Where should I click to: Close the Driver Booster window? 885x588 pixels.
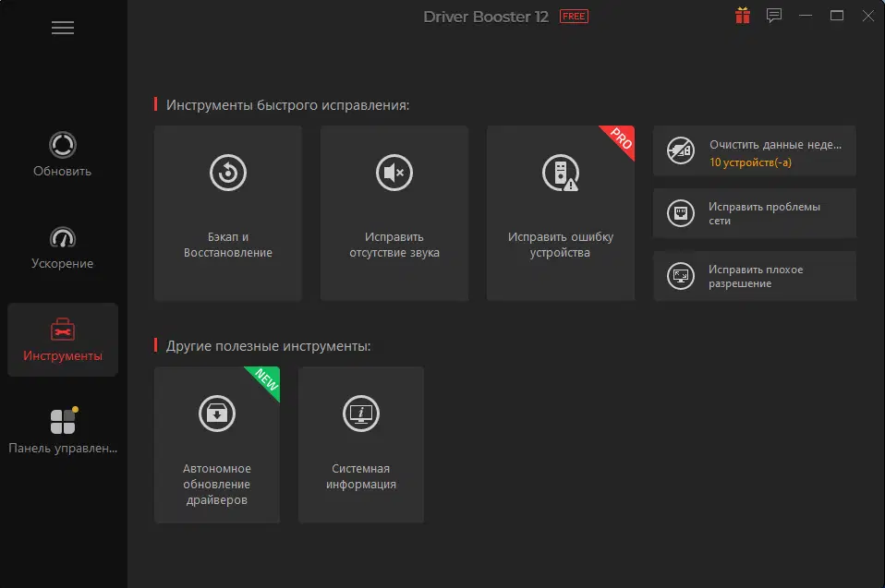point(868,16)
